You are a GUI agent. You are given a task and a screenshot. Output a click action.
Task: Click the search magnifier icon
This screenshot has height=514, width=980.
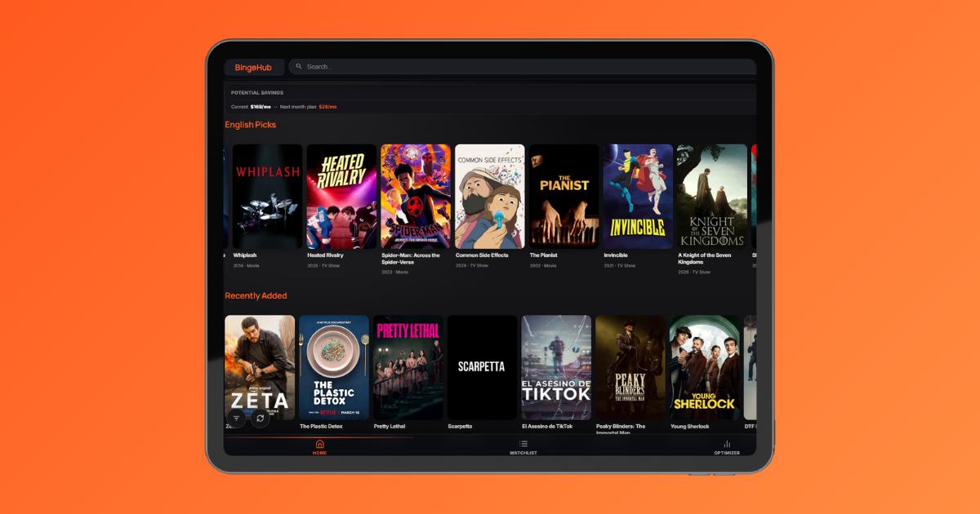click(x=300, y=67)
